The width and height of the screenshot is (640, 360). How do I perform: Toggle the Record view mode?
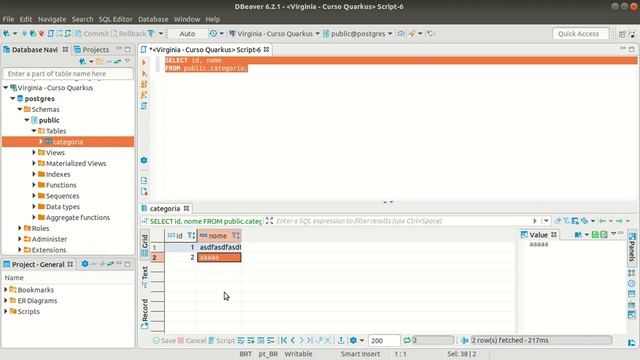pyautogui.click(x=144, y=314)
